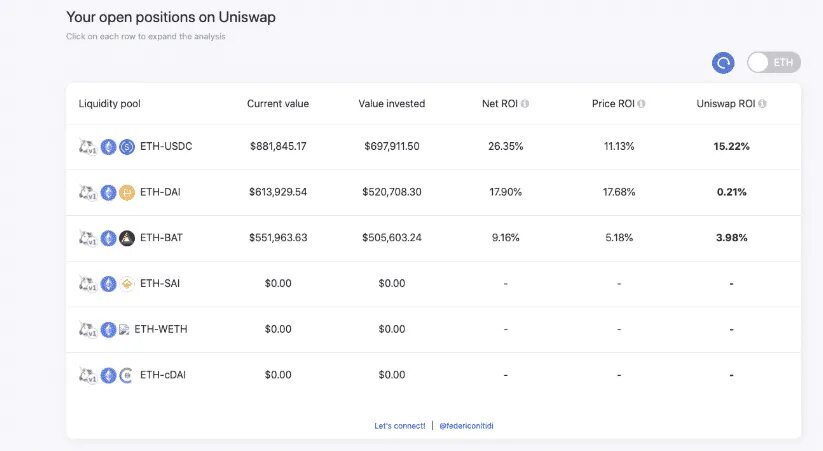Click the Value invested column header

click(x=392, y=103)
